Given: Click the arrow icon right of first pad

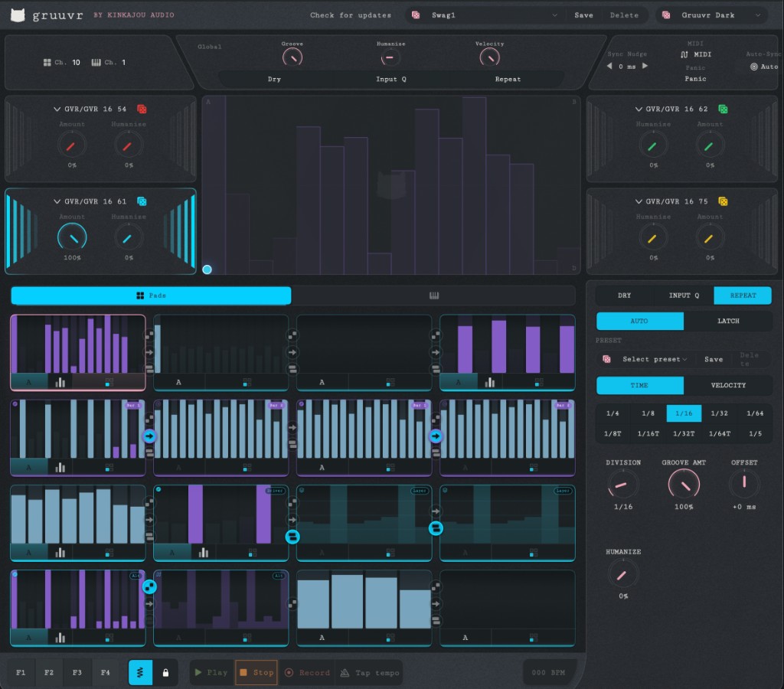Looking at the screenshot, I should [x=149, y=352].
